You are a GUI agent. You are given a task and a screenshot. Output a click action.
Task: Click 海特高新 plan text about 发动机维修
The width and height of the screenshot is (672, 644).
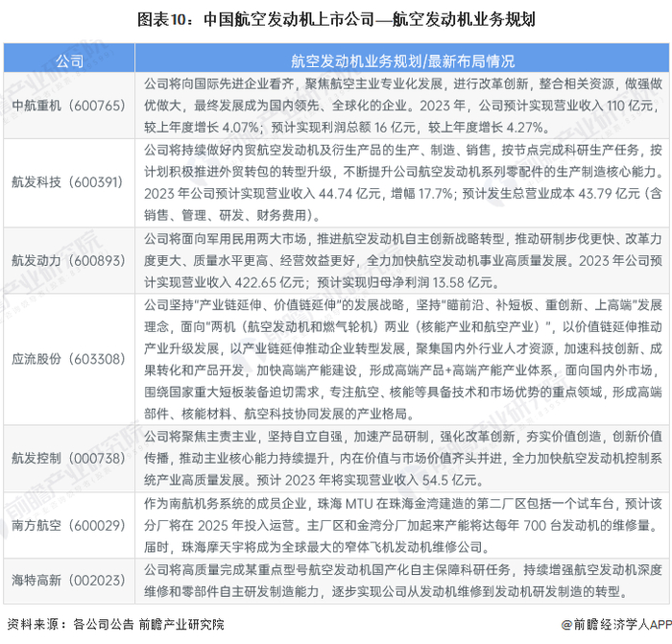403,581
